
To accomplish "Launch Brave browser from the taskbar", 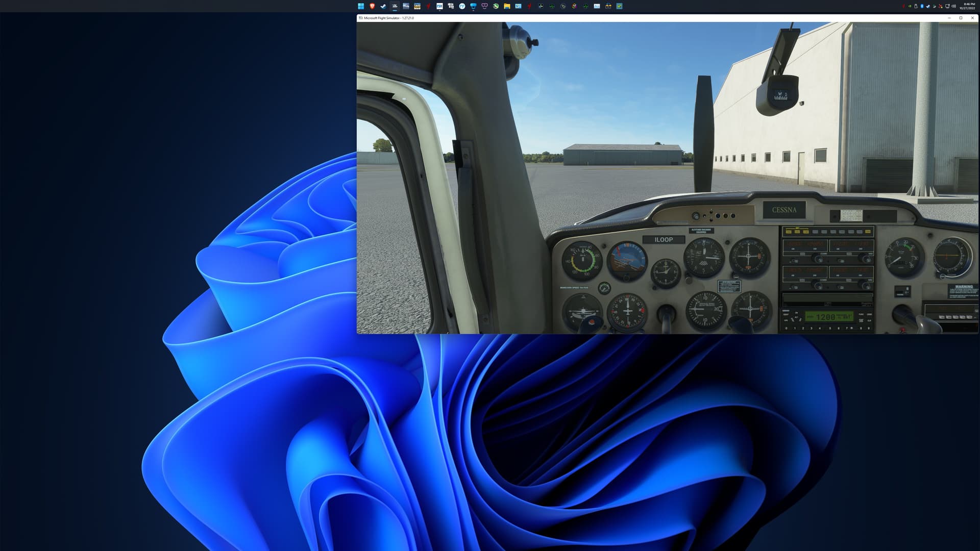I will pyautogui.click(x=372, y=6).
